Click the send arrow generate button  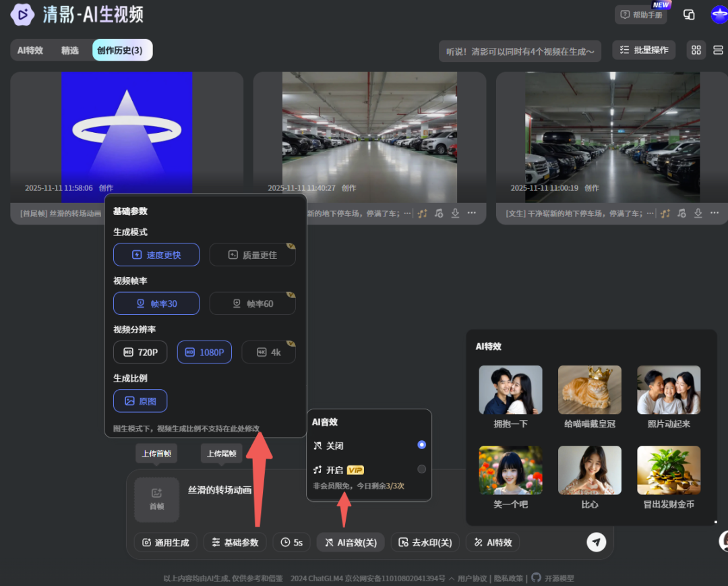597,542
